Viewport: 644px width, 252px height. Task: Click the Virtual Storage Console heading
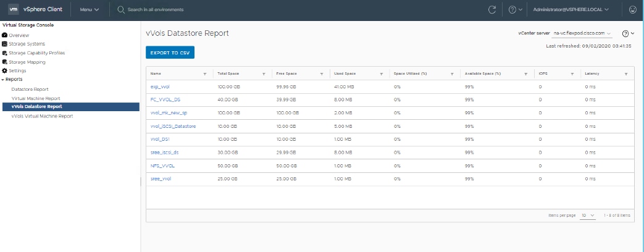point(28,25)
